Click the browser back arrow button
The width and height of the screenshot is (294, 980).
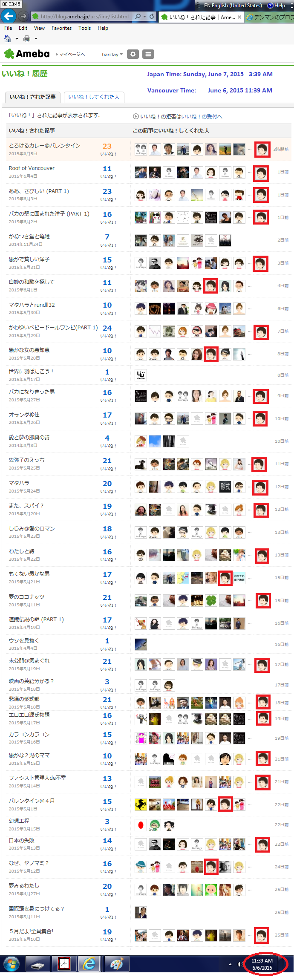coord(9,16)
